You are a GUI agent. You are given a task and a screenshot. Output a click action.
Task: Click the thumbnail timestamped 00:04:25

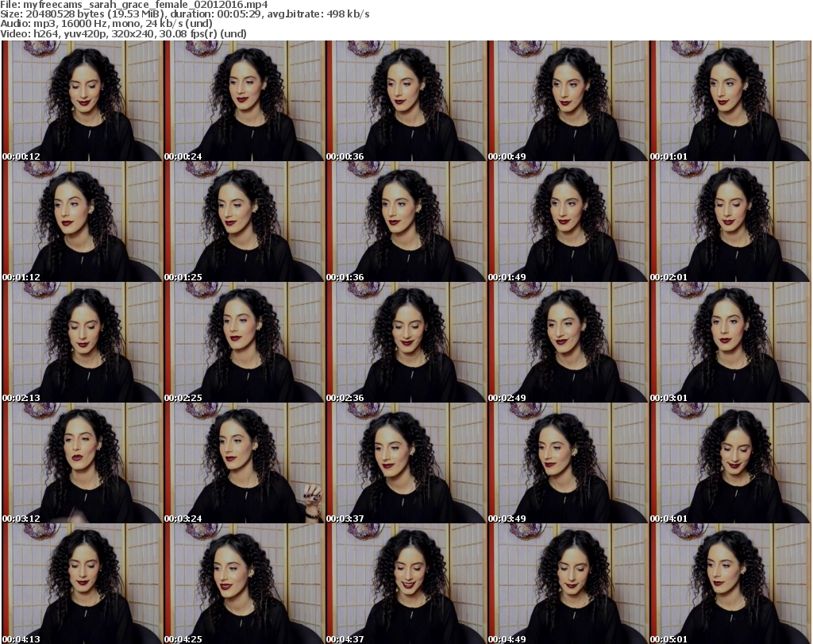pos(244,584)
